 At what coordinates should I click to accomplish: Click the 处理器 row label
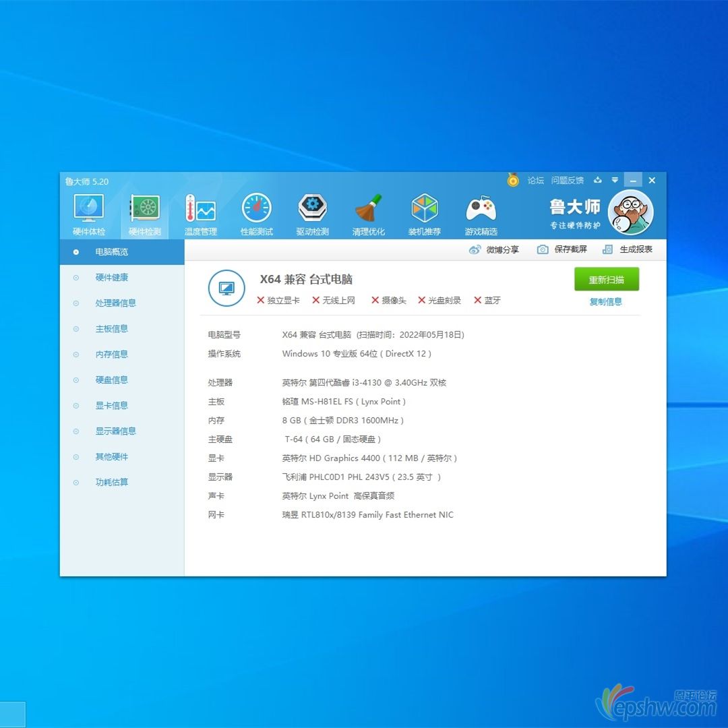(x=220, y=383)
